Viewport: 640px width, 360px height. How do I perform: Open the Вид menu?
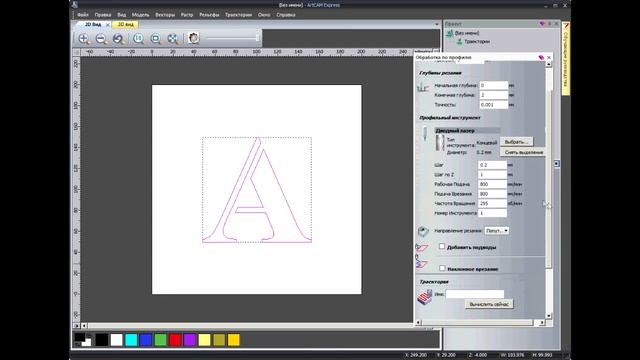coord(122,15)
